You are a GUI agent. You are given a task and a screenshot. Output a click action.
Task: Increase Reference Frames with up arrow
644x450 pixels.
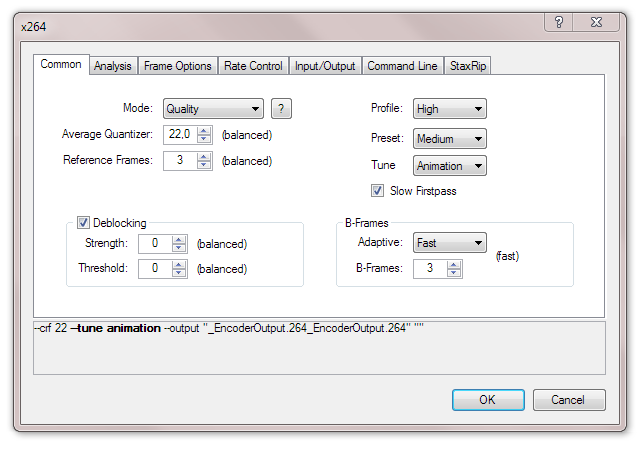[204, 157]
